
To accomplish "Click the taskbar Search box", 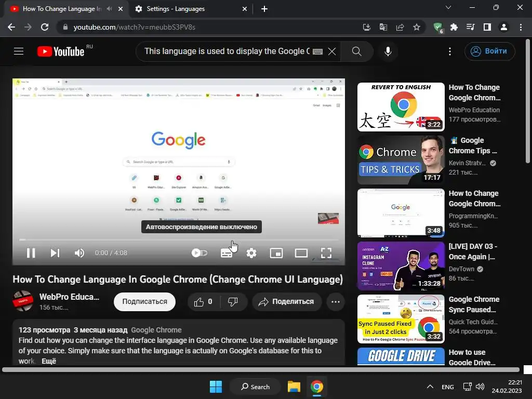I will (255, 387).
